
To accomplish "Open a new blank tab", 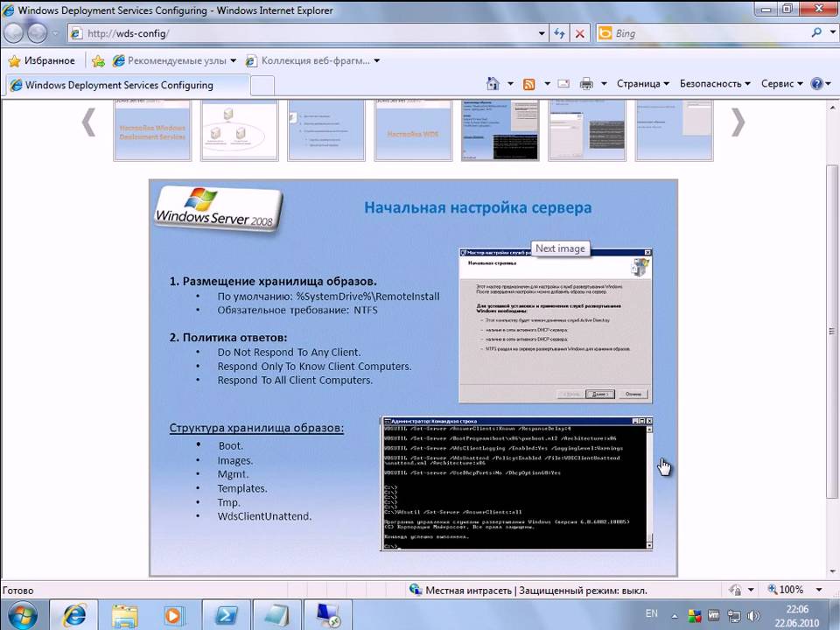I will pos(262,85).
